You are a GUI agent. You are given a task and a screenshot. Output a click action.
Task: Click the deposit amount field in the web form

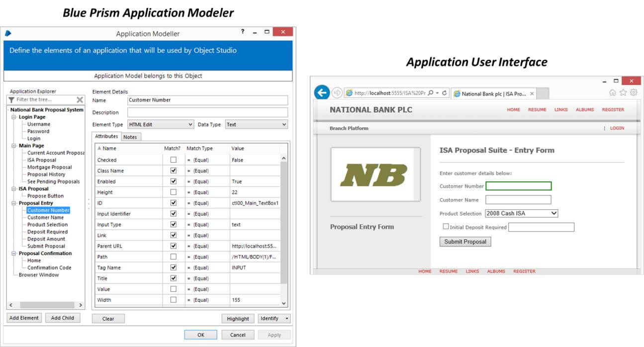[541, 227]
